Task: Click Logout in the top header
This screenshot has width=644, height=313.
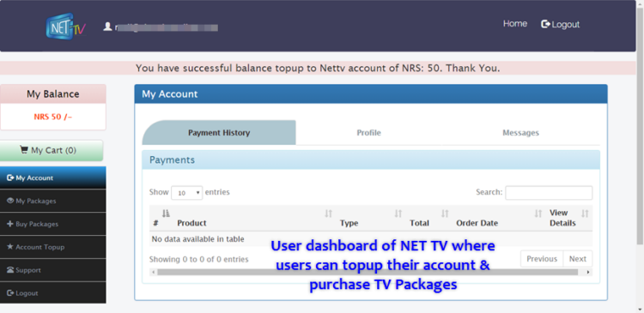Action: (x=560, y=24)
